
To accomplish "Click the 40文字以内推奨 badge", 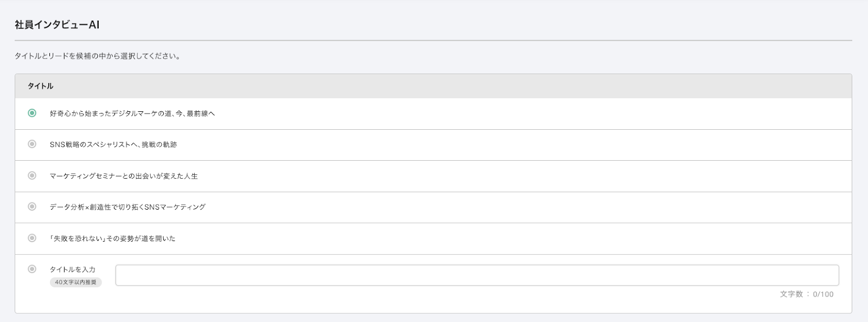I will coord(75,282).
